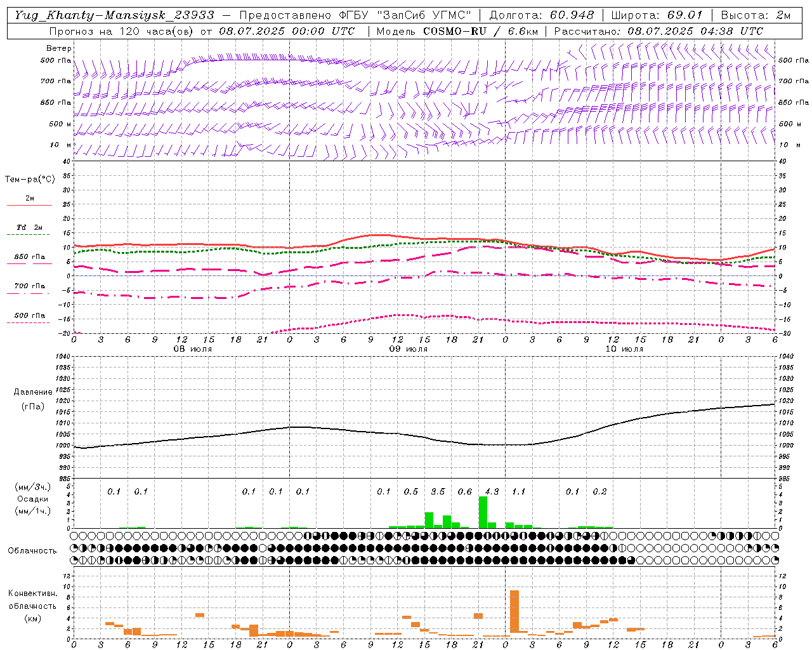The height and width of the screenshot is (650, 812).
Task: Click the (мм/1ч.) precipitation unit label
Action: [33, 511]
